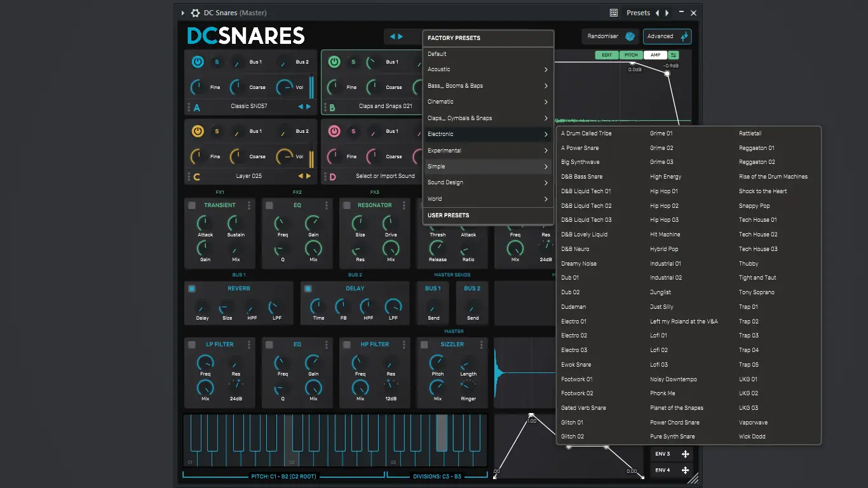Enable the master EQ checkbox beside LP Filter
The image size is (868, 488).
(x=269, y=344)
